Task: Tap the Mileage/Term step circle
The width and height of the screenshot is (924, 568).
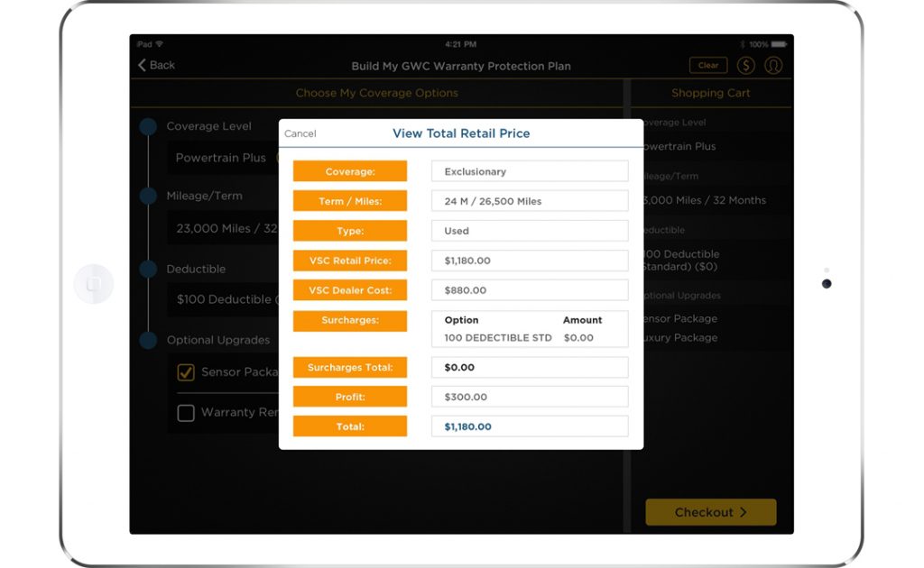Action: pos(149,197)
